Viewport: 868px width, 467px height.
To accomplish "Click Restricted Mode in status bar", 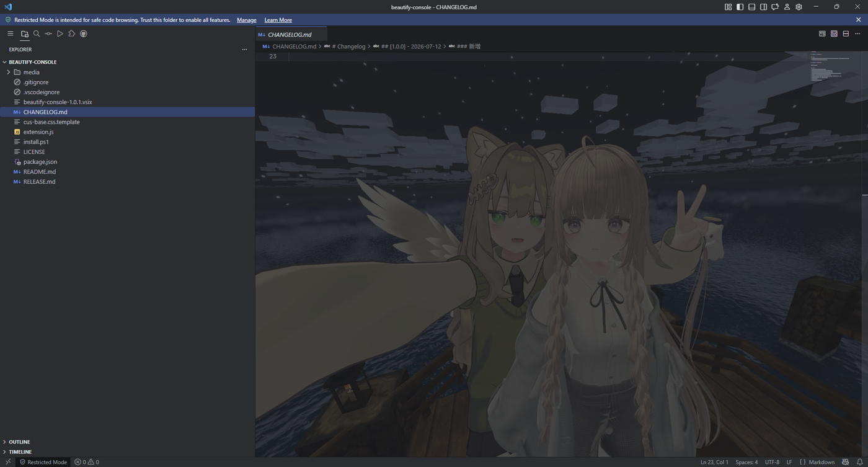I will (43, 462).
